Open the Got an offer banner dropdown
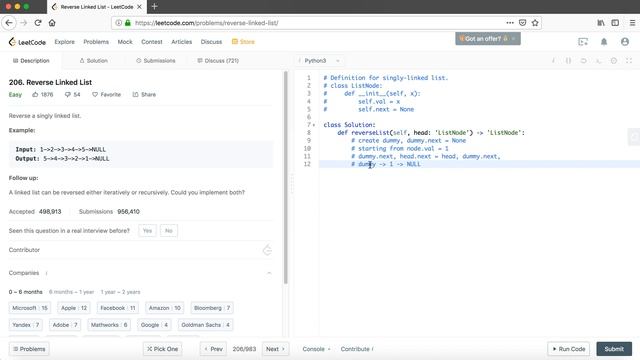This screenshot has height=360, width=640. point(488,39)
